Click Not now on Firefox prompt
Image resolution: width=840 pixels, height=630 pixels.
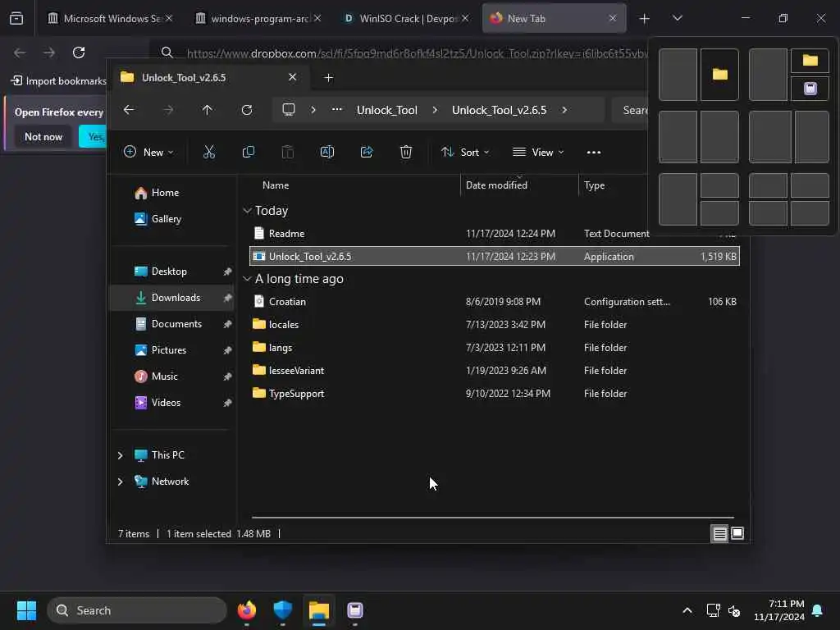pos(43,137)
